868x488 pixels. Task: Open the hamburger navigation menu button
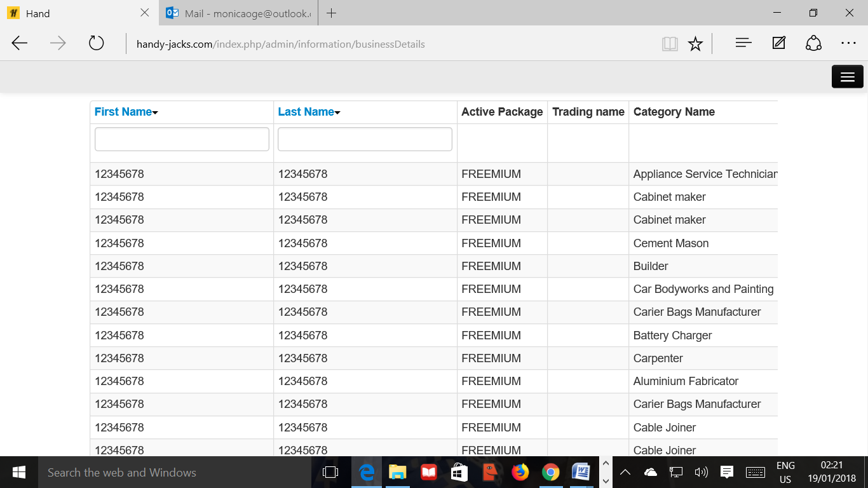click(x=847, y=77)
